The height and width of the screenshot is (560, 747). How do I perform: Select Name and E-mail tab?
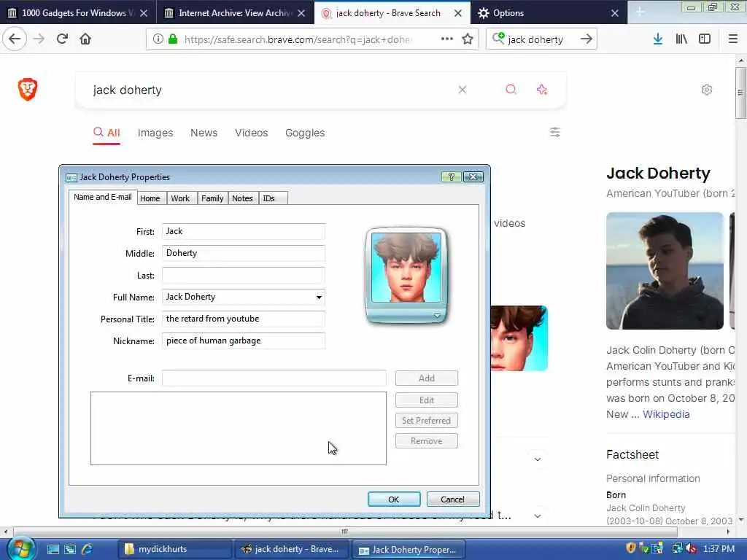(103, 197)
